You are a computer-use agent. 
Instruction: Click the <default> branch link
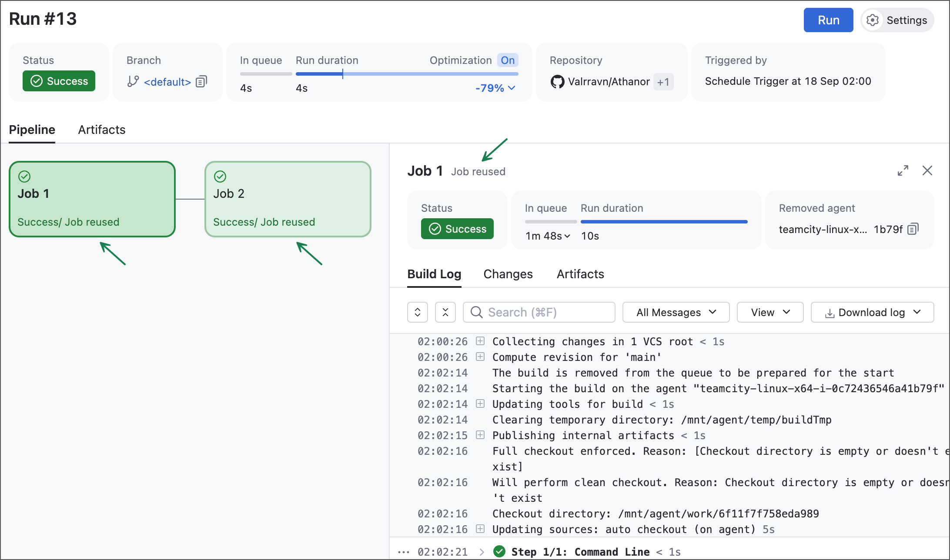tap(167, 82)
